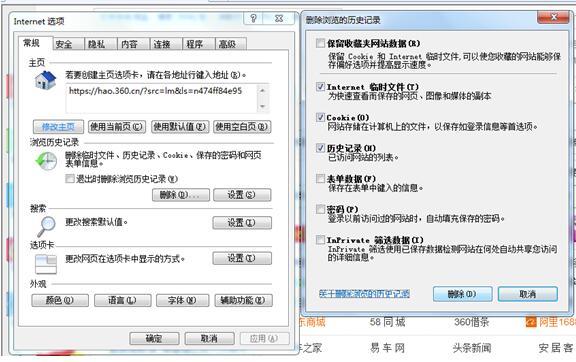Click the search magnifier icon
Viewport: 576px width, 362px height.
(46, 226)
